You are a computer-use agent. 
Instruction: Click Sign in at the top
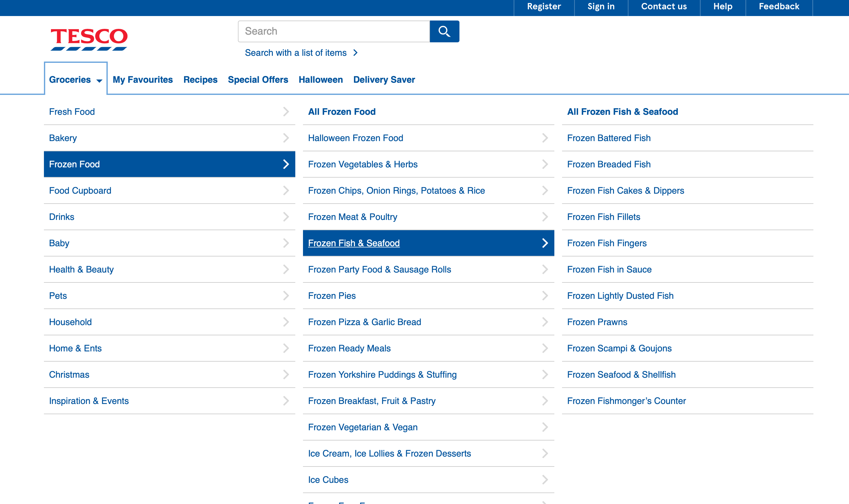point(601,6)
